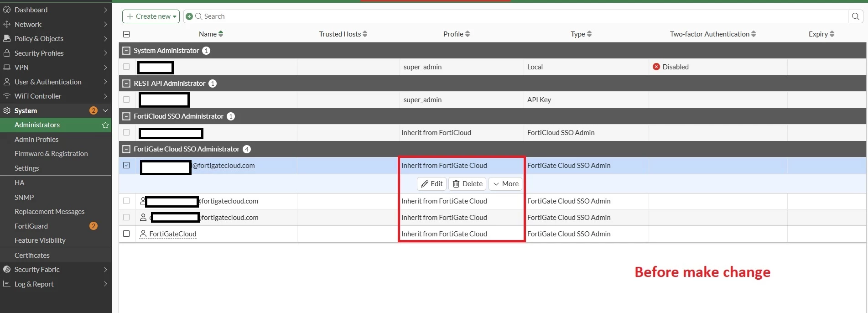Toggle the select-all checkbox in table header
The width and height of the screenshot is (868, 313).
click(126, 34)
